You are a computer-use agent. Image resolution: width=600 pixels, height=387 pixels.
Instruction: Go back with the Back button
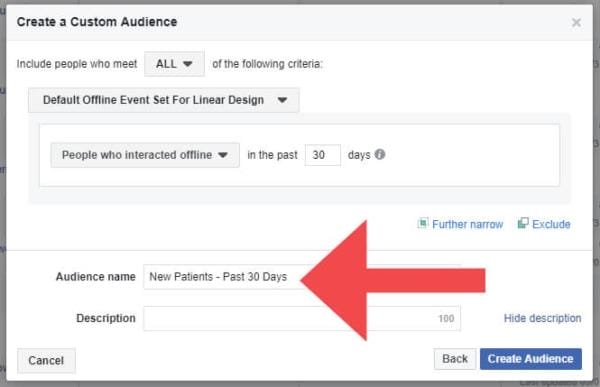tap(455, 359)
